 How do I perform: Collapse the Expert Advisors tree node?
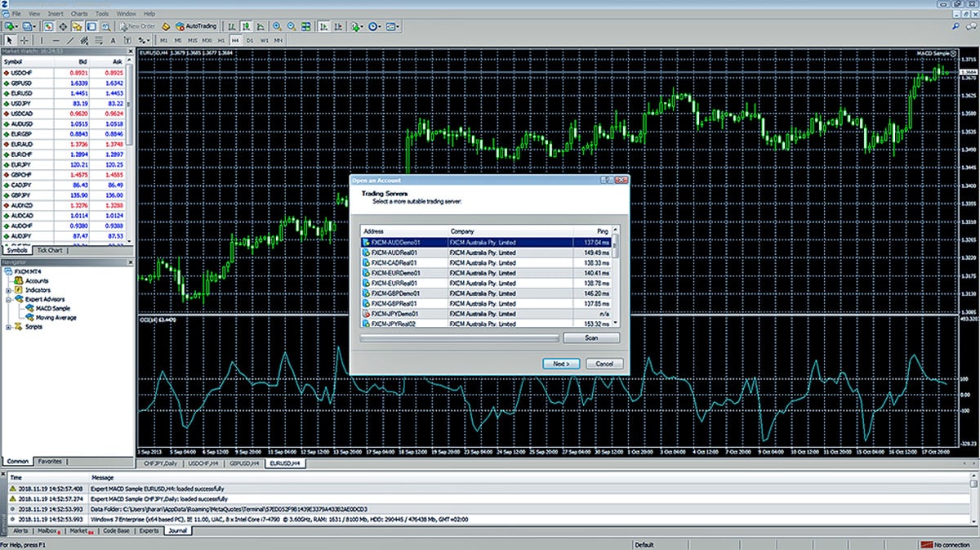8,299
